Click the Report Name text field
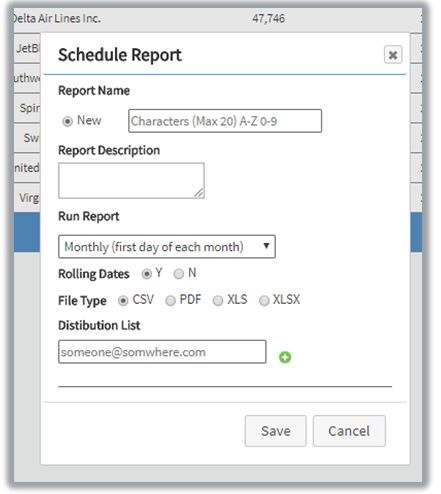The image size is (441, 494). (225, 121)
